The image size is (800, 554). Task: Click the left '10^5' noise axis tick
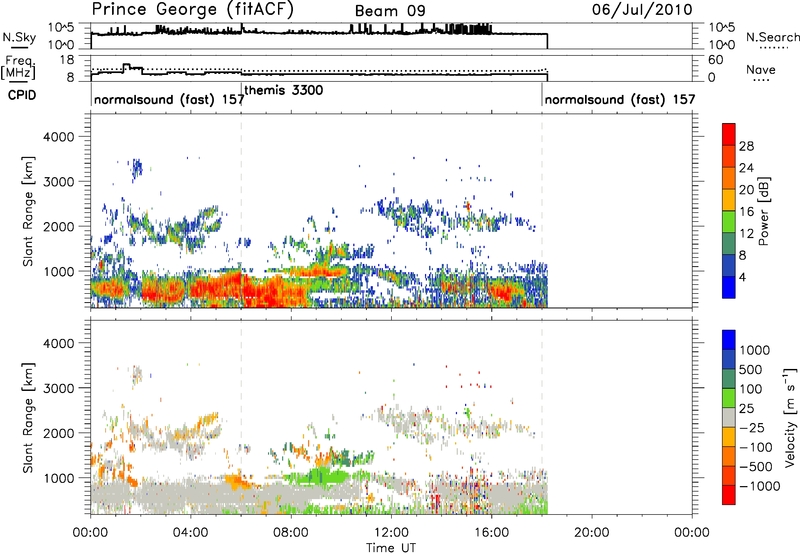tap(61, 28)
